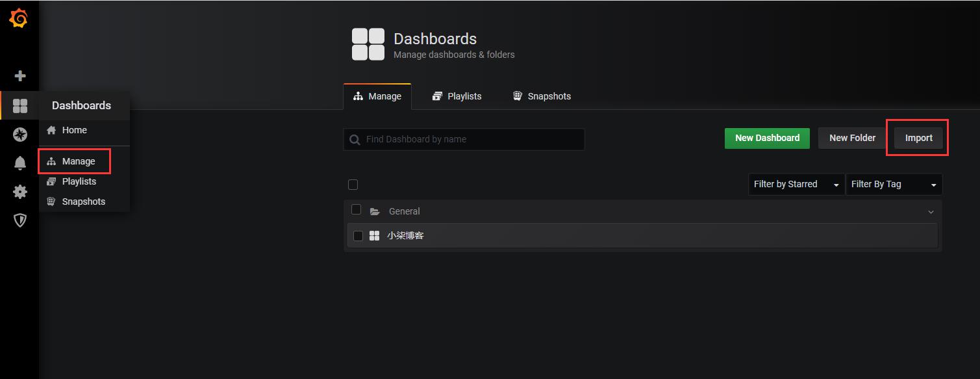Viewport: 980px width, 379px height.
Task: Open the Create plus icon
Action: 20,76
